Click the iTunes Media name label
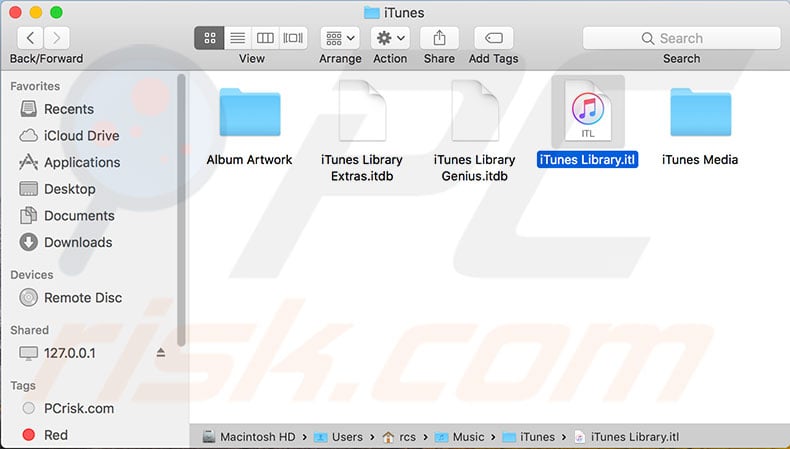The image size is (790, 449). click(x=700, y=160)
